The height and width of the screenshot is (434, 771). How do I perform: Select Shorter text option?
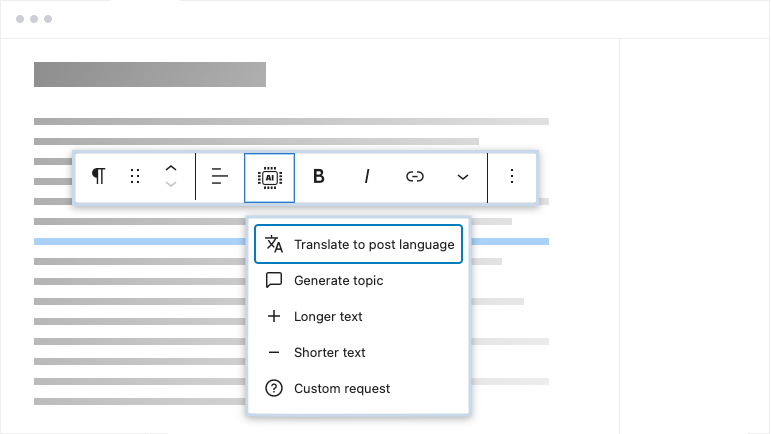(x=329, y=352)
